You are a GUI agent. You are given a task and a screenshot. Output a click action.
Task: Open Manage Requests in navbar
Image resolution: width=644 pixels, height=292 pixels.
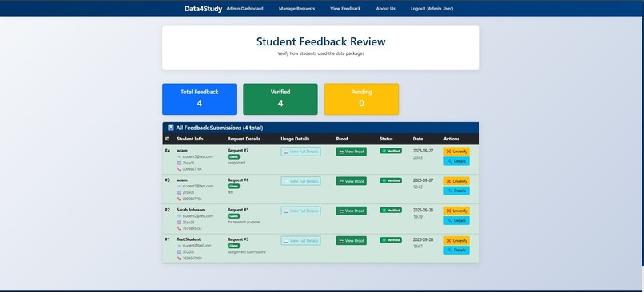pos(297,9)
